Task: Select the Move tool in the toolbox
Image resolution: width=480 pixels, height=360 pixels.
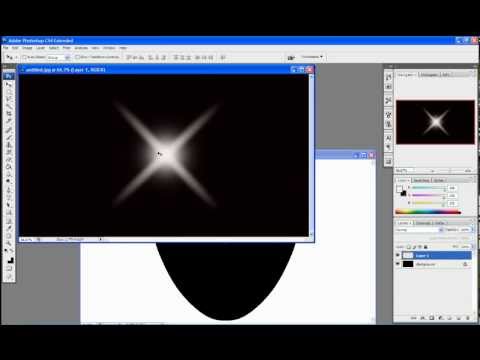Action: tap(9, 84)
